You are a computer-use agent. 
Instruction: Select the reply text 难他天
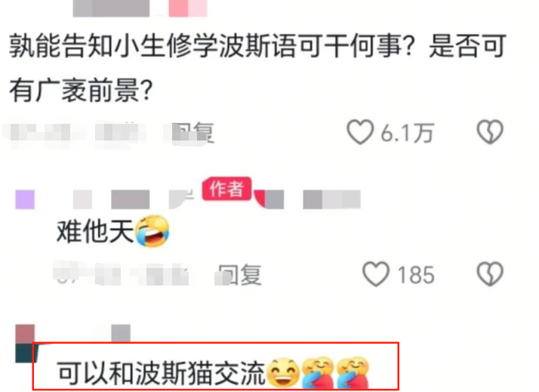pyautogui.click(x=95, y=231)
